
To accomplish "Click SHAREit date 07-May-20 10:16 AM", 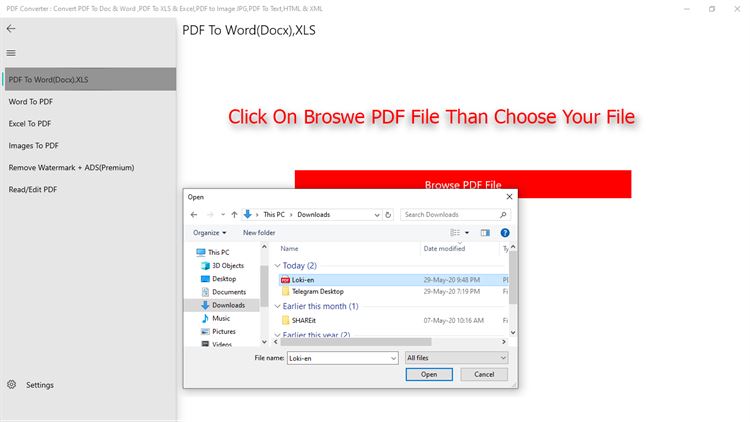I will [453, 320].
